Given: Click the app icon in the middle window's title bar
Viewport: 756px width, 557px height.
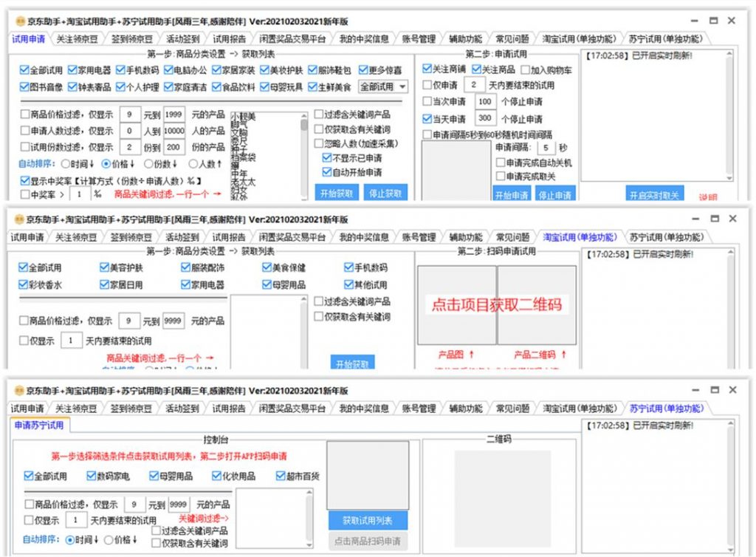Looking at the screenshot, I should [19, 219].
